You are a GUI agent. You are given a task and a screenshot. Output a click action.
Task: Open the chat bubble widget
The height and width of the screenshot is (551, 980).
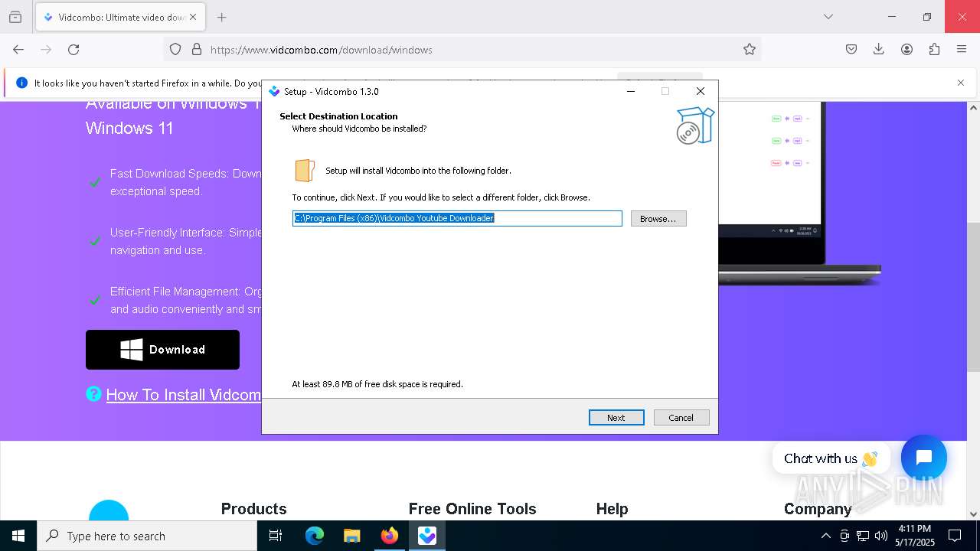coord(924,458)
